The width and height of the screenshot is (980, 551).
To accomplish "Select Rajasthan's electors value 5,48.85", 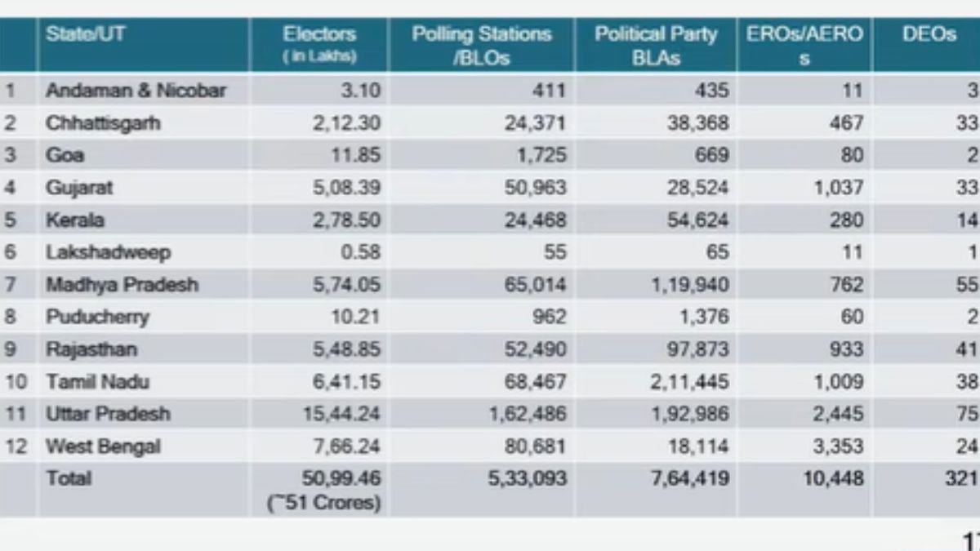I will pyautogui.click(x=347, y=349).
